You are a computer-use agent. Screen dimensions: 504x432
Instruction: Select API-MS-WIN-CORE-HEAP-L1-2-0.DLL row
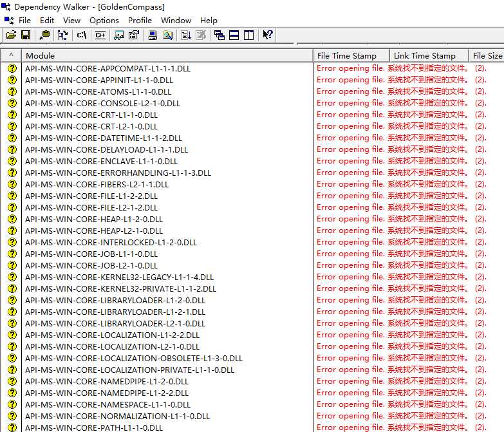click(x=252, y=219)
